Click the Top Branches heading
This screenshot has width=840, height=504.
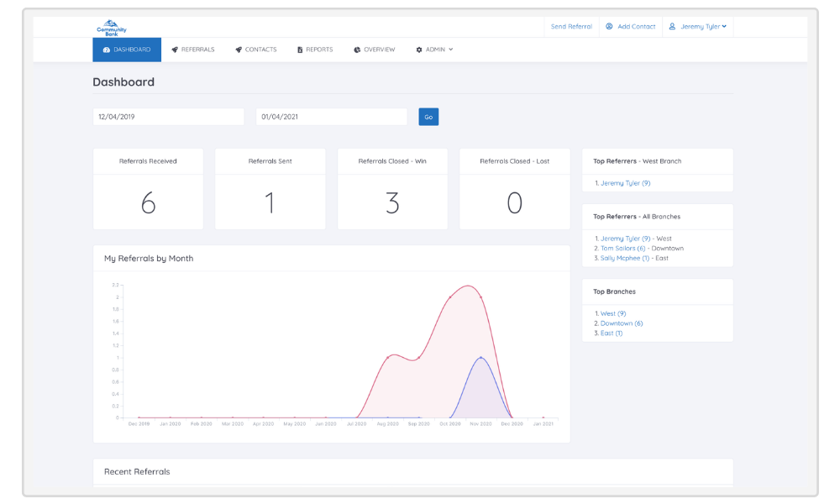pyautogui.click(x=615, y=292)
